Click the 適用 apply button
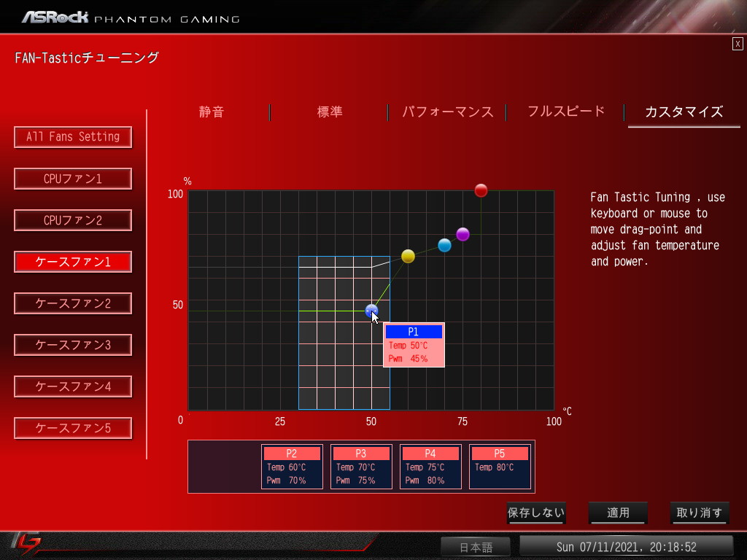The image size is (747, 560). (x=618, y=513)
